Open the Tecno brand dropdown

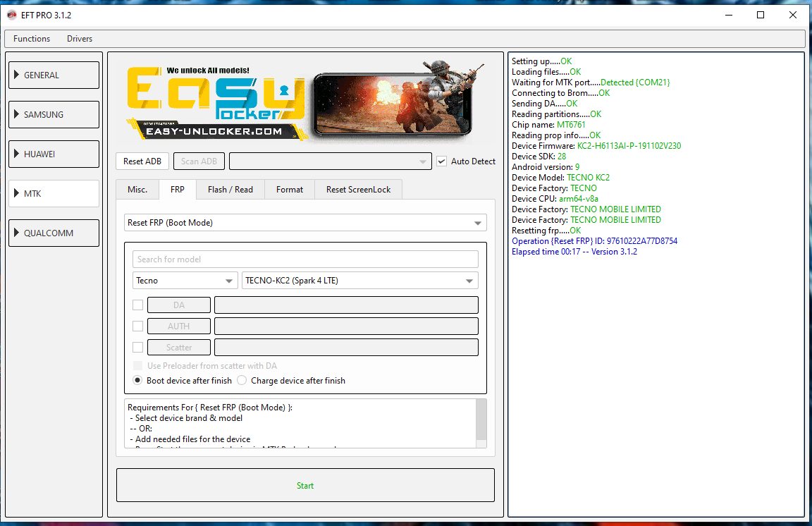tap(185, 281)
